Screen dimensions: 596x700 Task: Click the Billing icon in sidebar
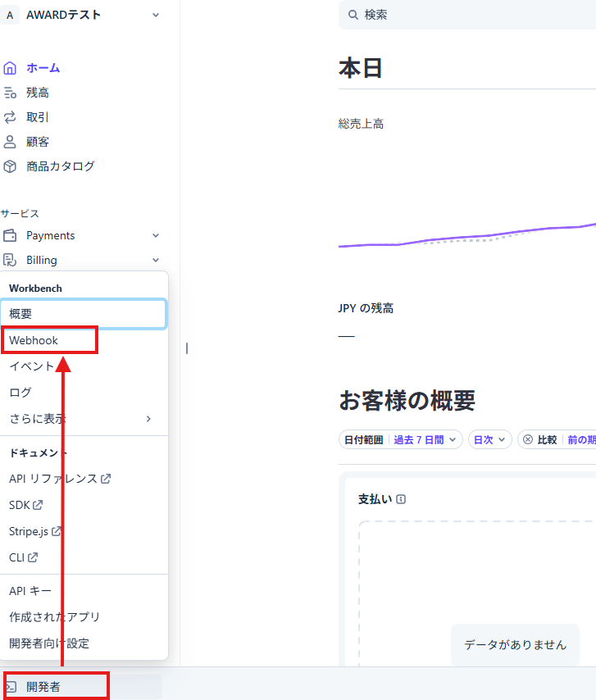10,260
